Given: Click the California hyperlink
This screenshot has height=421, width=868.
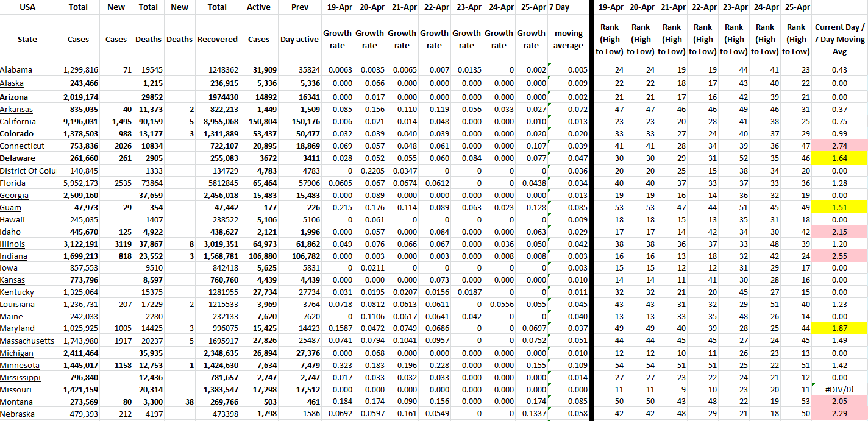Looking at the screenshot, I should pos(18,122).
